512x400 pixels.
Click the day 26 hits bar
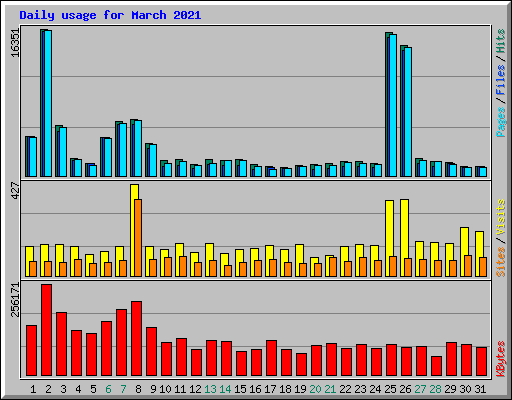[406, 111]
